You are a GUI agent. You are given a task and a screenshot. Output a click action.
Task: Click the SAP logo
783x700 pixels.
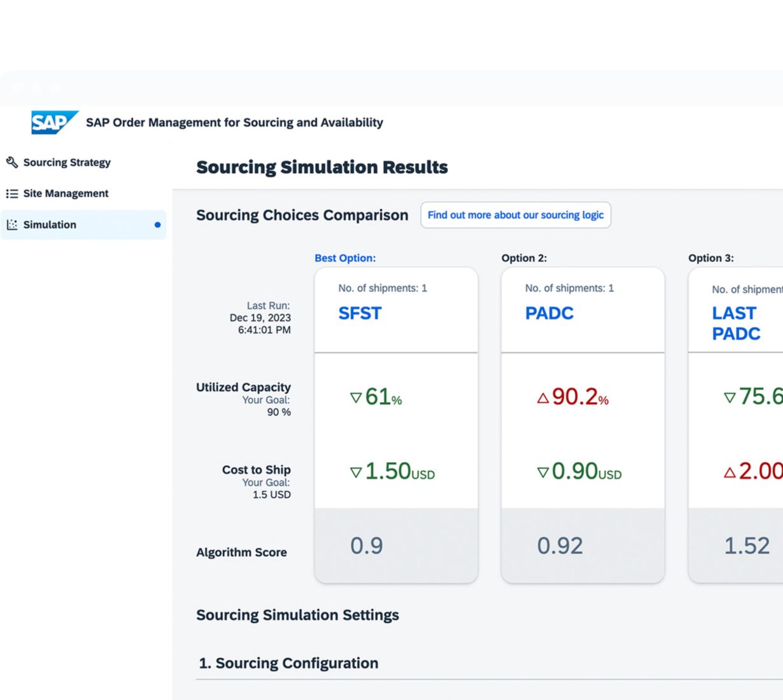click(53, 122)
